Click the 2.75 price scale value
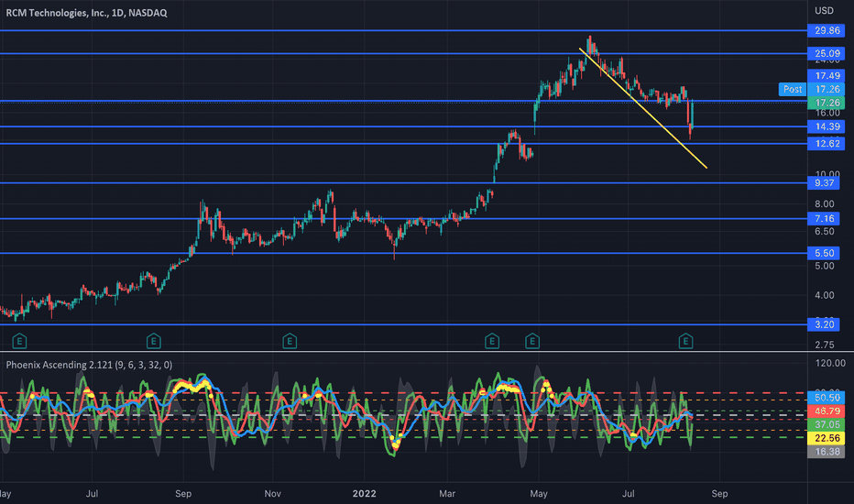The height and width of the screenshot is (504, 854). 824,345
